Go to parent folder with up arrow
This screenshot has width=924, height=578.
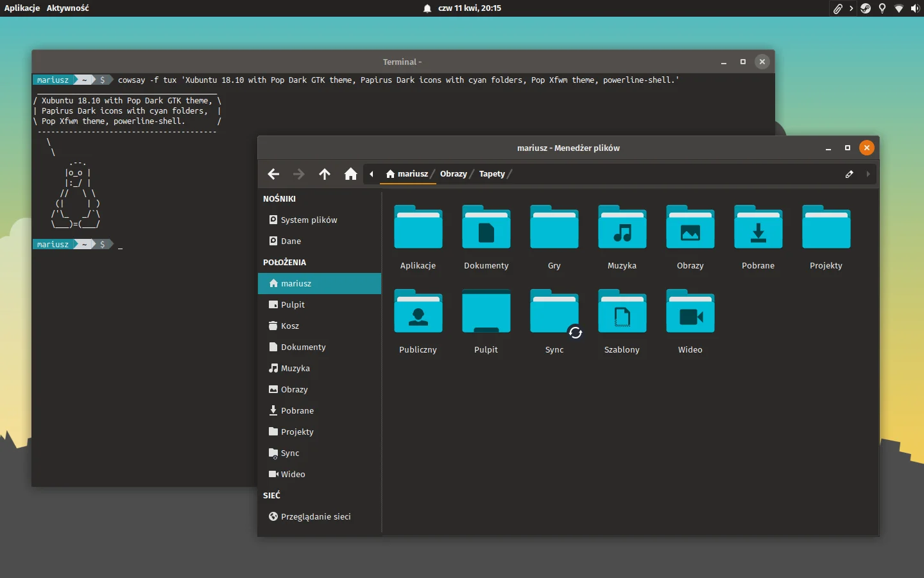(325, 174)
